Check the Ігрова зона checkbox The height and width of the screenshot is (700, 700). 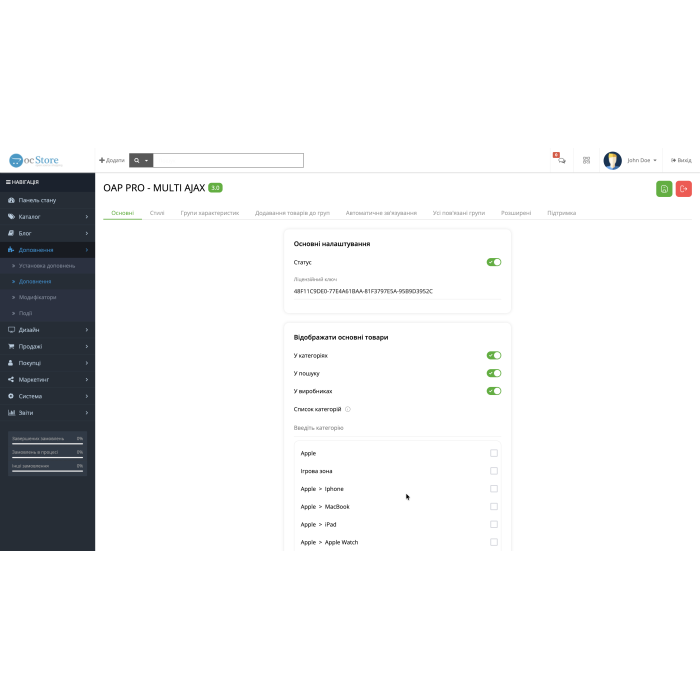tap(494, 471)
